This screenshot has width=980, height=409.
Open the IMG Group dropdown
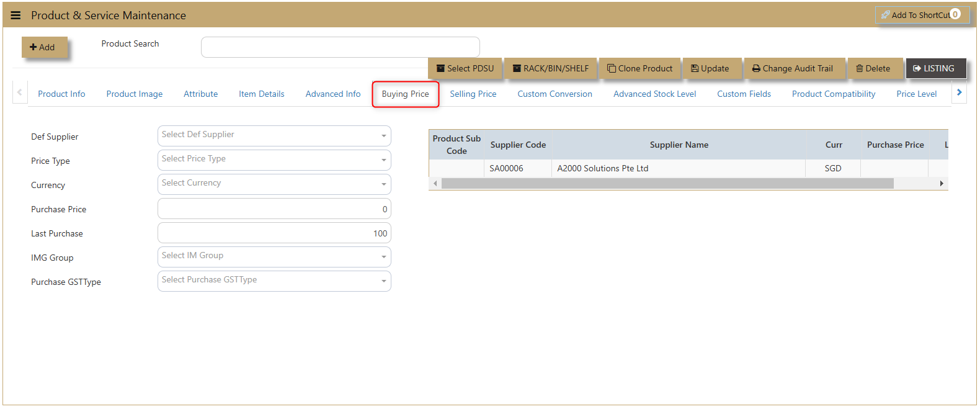tap(274, 257)
